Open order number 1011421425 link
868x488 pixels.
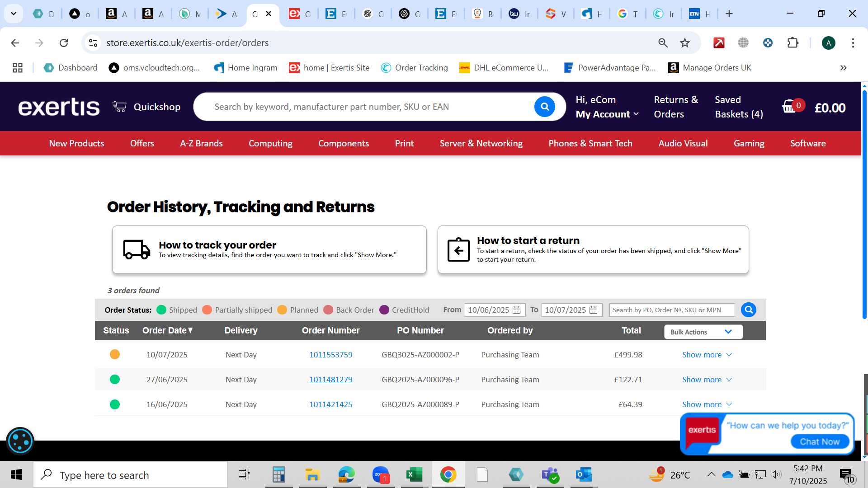pyautogui.click(x=330, y=404)
